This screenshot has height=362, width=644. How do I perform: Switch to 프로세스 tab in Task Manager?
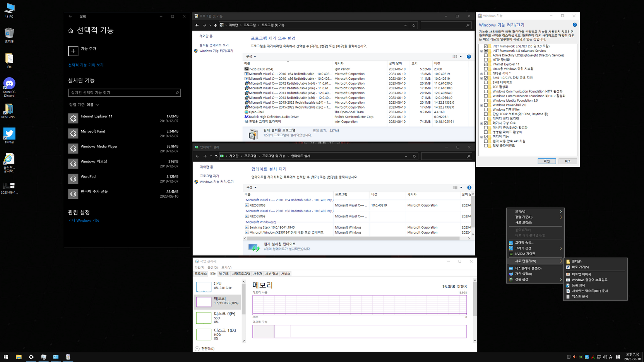tap(200, 274)
